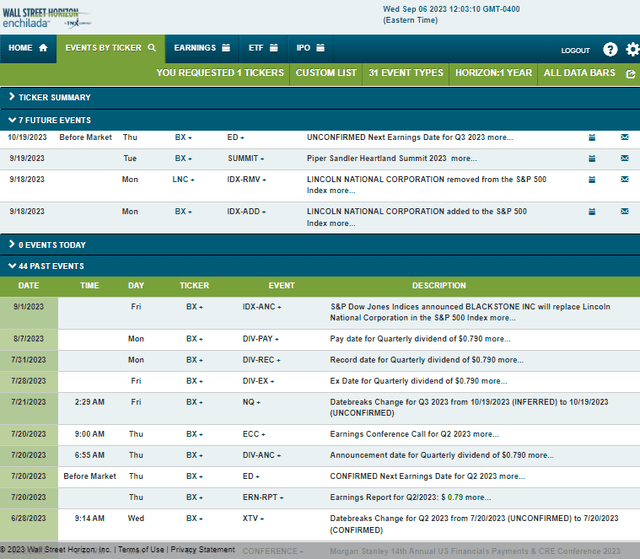This screenshot has width=640, height=559.
Task: Open the EARNINGS calendar tab
Action: [x=202, y=48]
